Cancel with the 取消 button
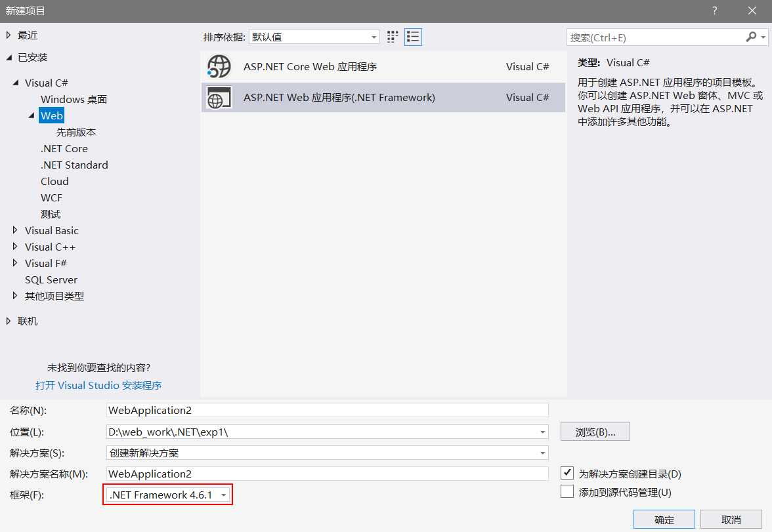772x532 pixels. (731, 520)
